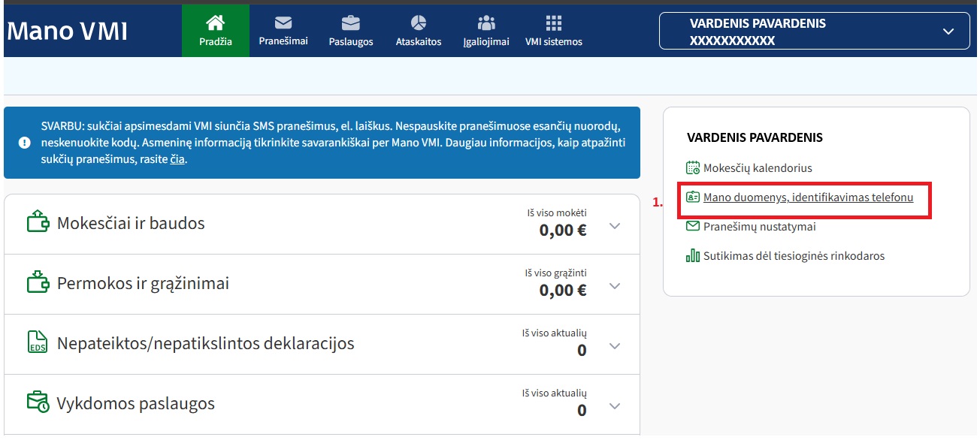
Task: Expand the Vykdomos paslaugos chevron
Action: click(615, 406)
